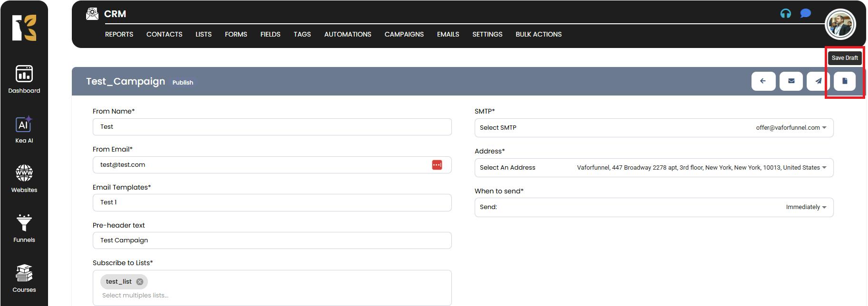This screenshot has width=868, height=306.
Task: Click the back arrow button
Action: [763, 81]
